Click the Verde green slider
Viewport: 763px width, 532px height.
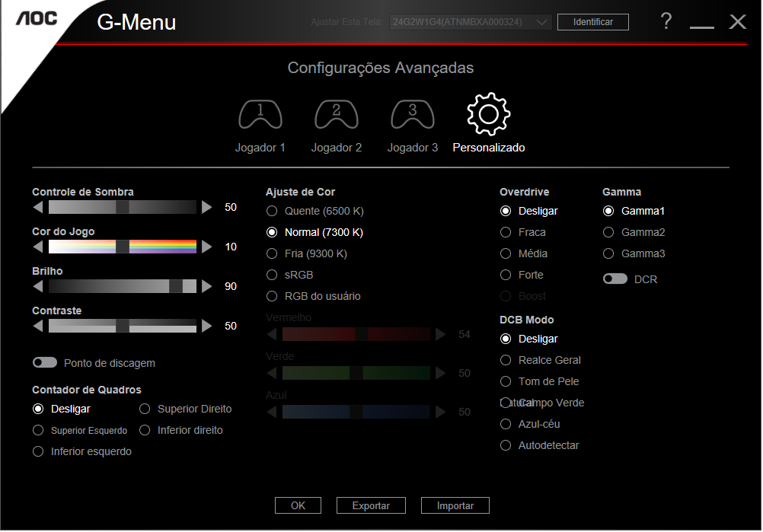click(356, 373)
